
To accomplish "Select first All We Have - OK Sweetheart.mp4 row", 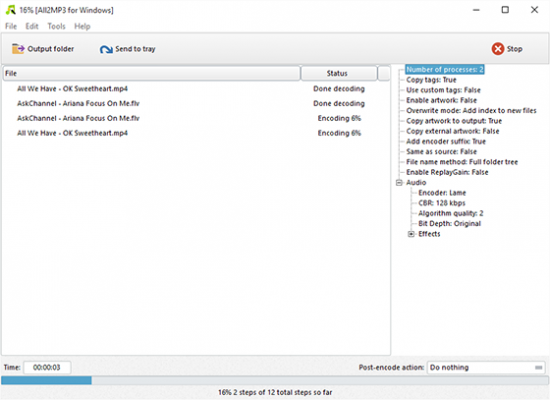I will point(196,89).
